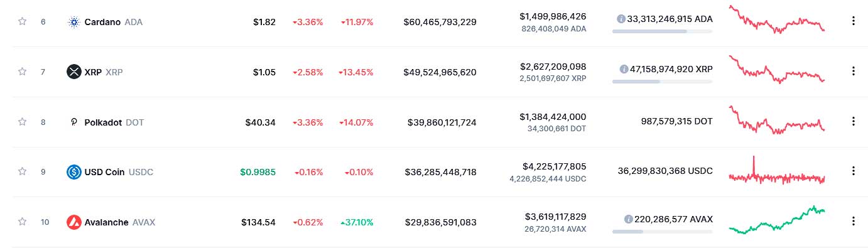Image resolution: width=868 pixels, height=248 pixels.
Task: Open the three-dot menu for Polkadot row
Action: point(853,121)
